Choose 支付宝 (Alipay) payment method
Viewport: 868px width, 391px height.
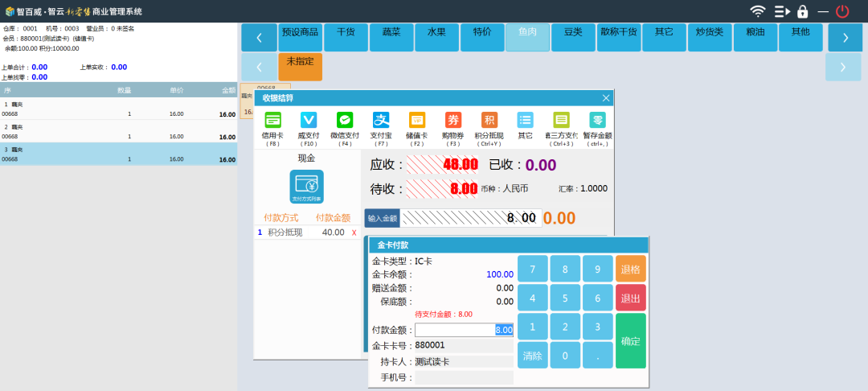click(x=381, y=121)
